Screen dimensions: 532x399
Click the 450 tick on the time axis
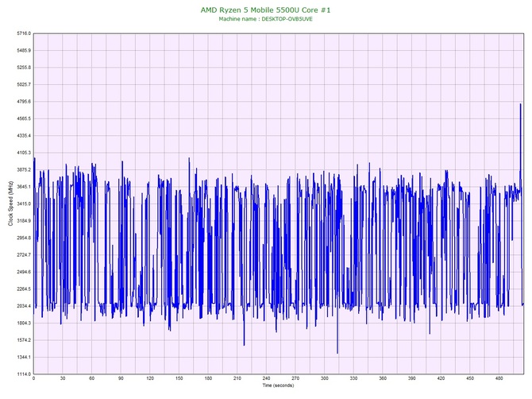[x=470, y=378]
